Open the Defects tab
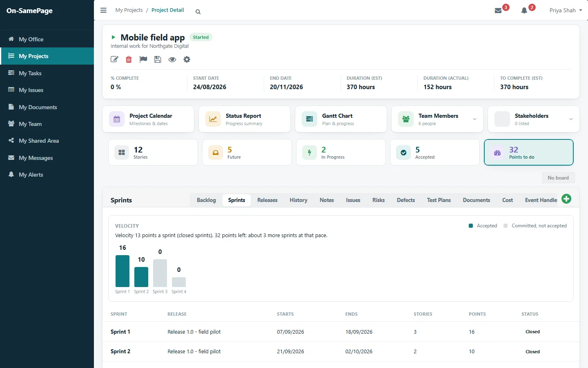588x368 pixels. click(x=406, y=200)
